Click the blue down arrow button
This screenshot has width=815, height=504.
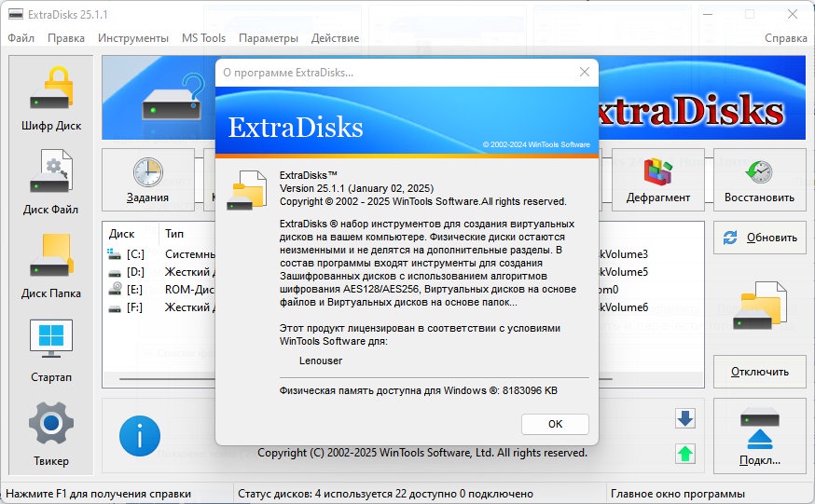(685, 418)
